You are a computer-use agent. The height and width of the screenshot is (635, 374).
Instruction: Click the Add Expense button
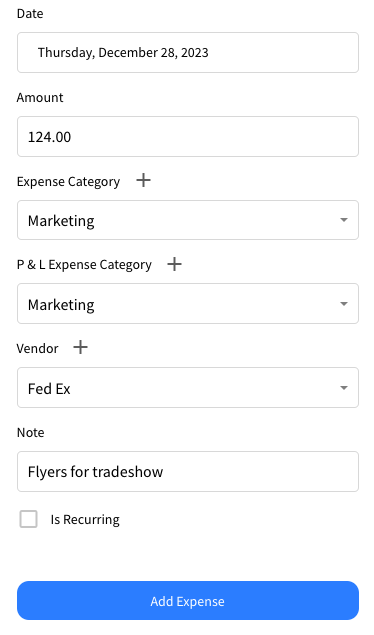(188, 601)
